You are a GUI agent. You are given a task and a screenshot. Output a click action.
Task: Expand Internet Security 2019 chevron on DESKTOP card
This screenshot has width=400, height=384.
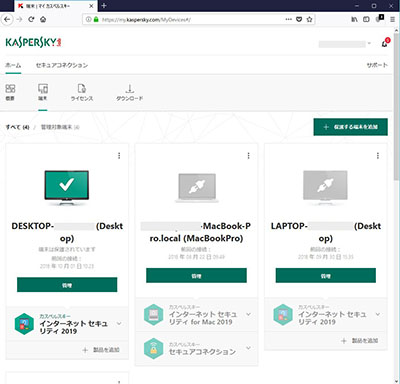[119, 323]
